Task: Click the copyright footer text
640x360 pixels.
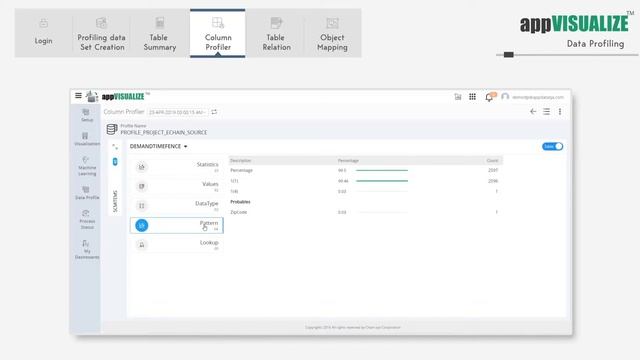Action: point(353,327)
